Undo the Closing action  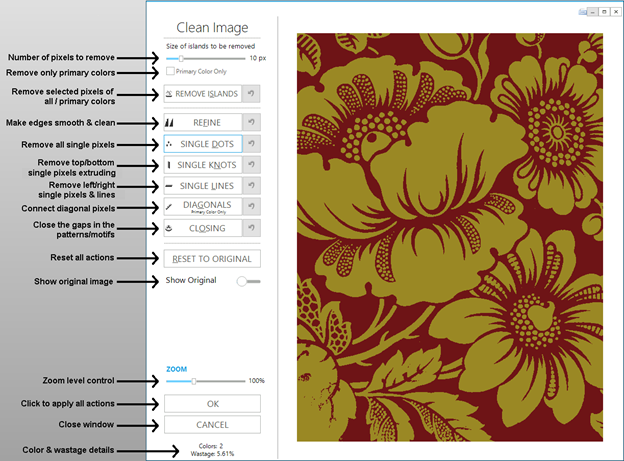252,228
